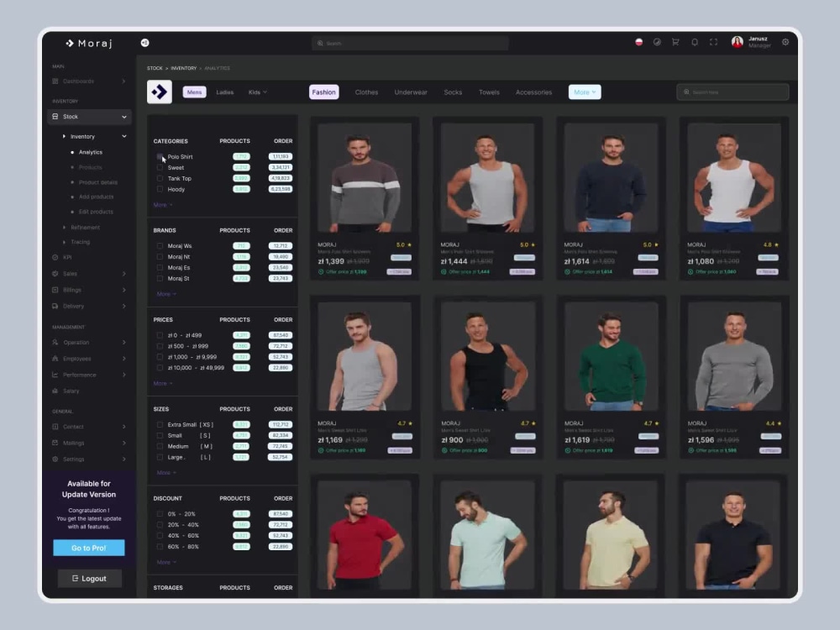Check the Medium [M] size checkbox
The height and width of the screenshot is (630, 840).
tap(160, 446)
